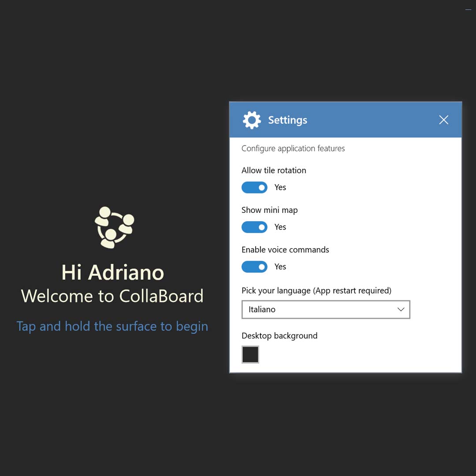Click the 'Pick your language' label
The height and width of the screenshot is (476, 476).
click(316, 290)
